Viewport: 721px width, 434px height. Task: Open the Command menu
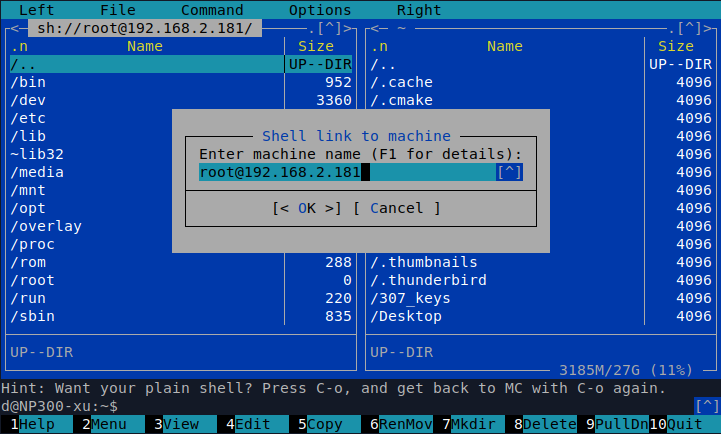pyautogui.click(x=211, y=10)
